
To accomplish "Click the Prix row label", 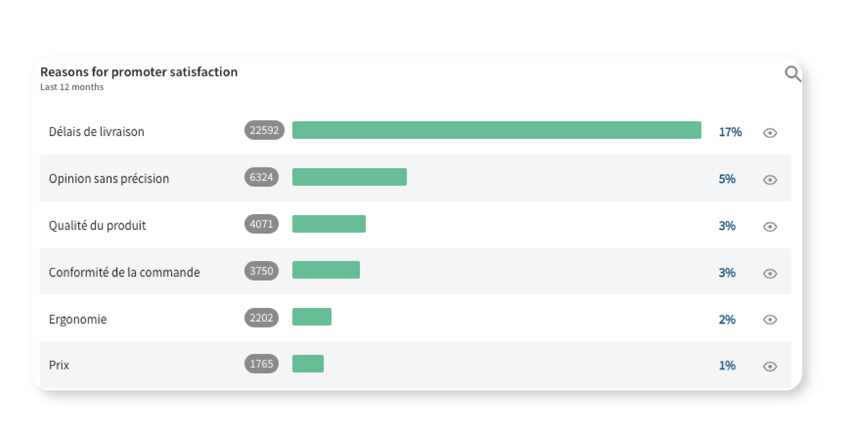I will tap(59, 366).
